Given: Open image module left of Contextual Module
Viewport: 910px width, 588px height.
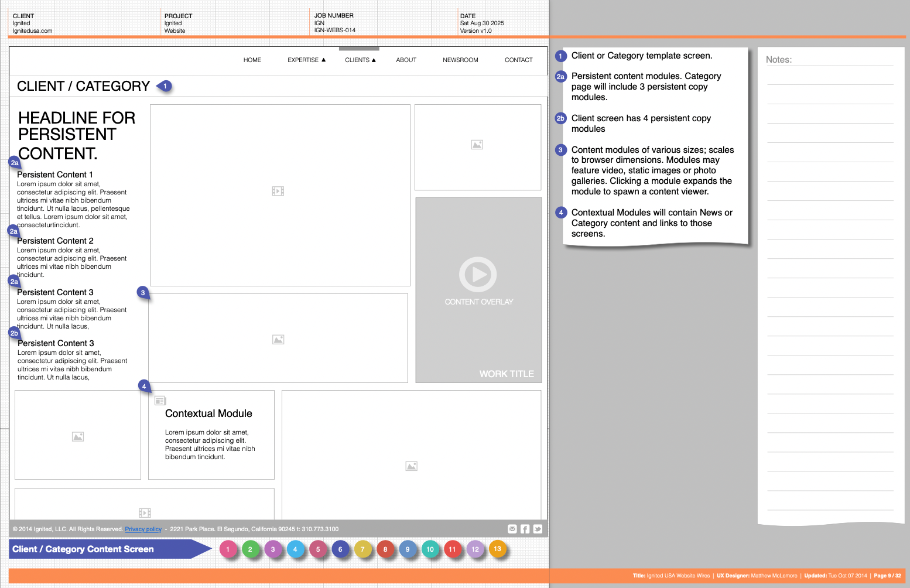Looking at the screenshot, I should click(78, 435).
